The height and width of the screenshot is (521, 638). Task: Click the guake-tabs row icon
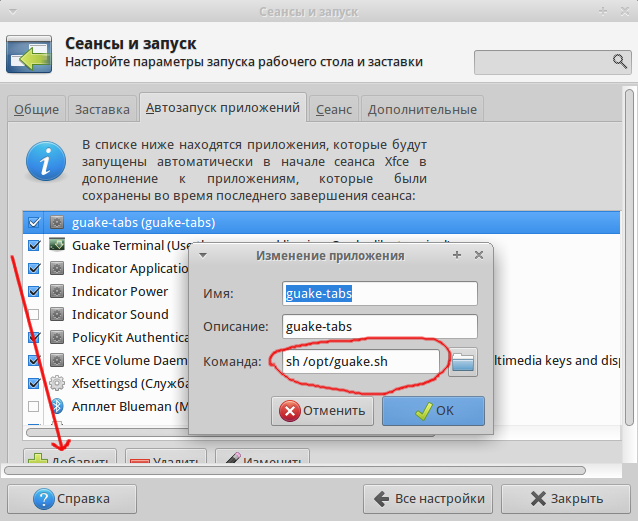(57, 222)
